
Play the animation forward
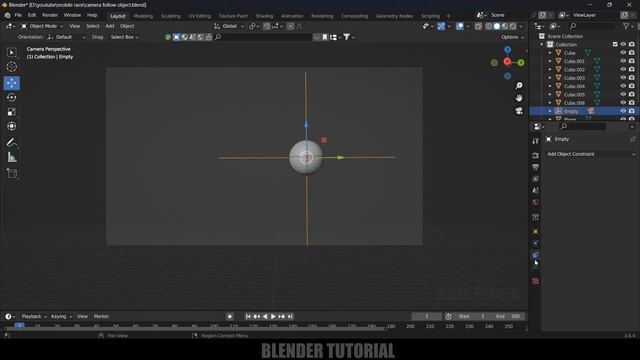point(273,316)
